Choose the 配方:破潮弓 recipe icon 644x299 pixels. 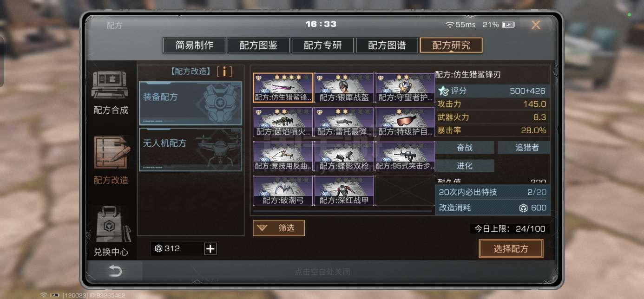coord(283,190)
